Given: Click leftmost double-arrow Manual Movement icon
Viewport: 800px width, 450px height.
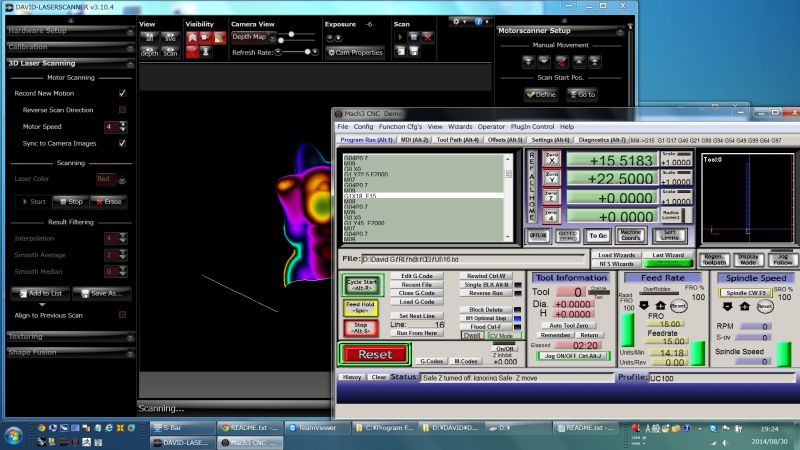Looking at the screenshot, I should 529,62.
